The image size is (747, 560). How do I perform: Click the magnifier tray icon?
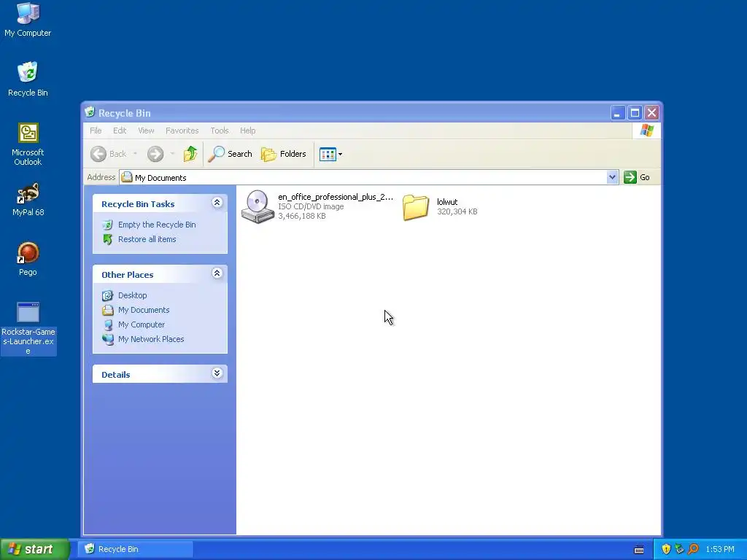click(693, 549)
